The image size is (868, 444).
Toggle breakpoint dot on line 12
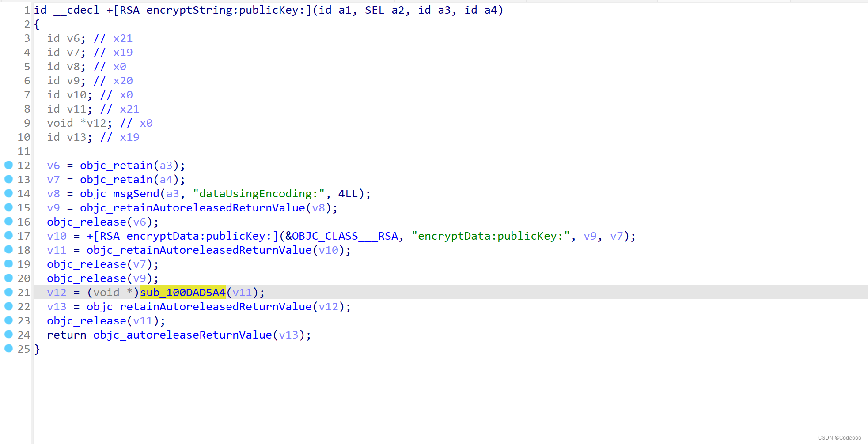[9, 165]
